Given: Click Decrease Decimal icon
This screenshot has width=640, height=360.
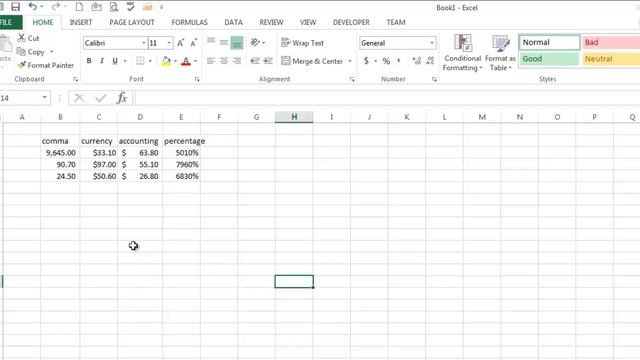Looking at the screenshot, I should (x=430, y=61).
